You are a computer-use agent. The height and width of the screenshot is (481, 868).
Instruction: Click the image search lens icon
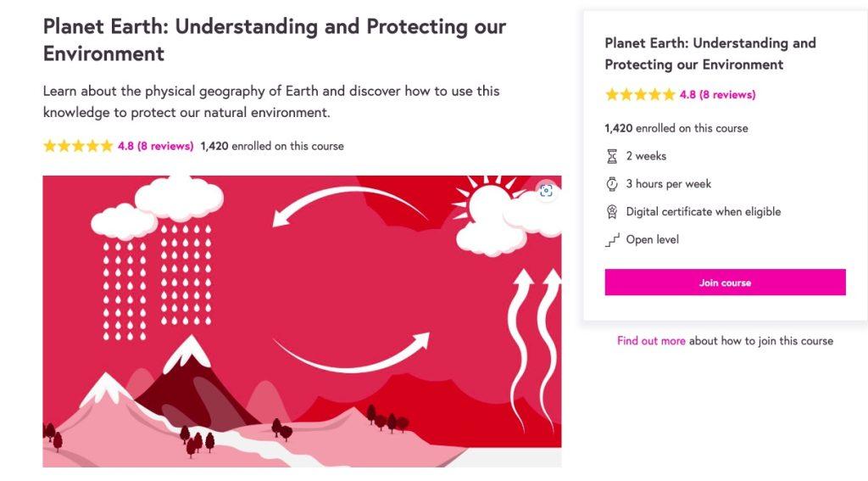(x=546, y=191)
